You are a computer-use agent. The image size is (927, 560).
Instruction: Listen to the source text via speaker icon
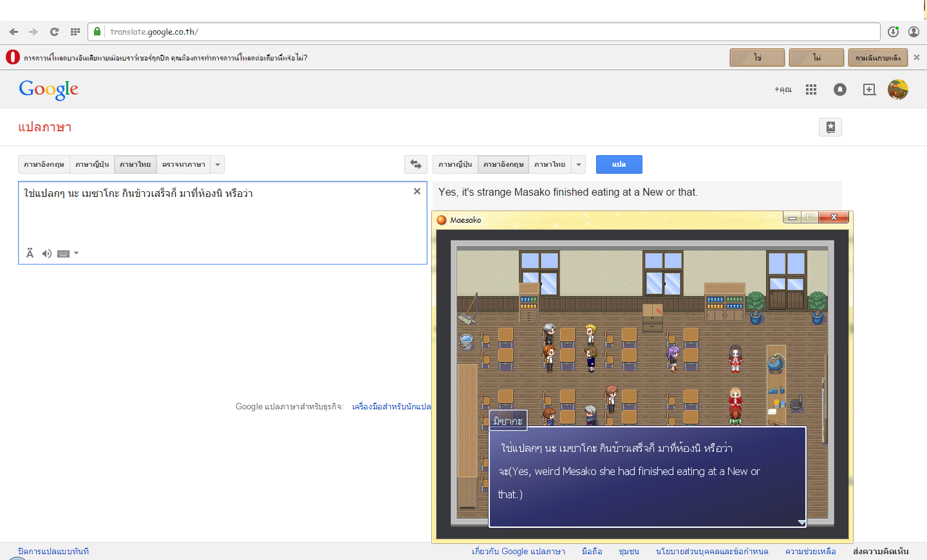pos(46,254)
